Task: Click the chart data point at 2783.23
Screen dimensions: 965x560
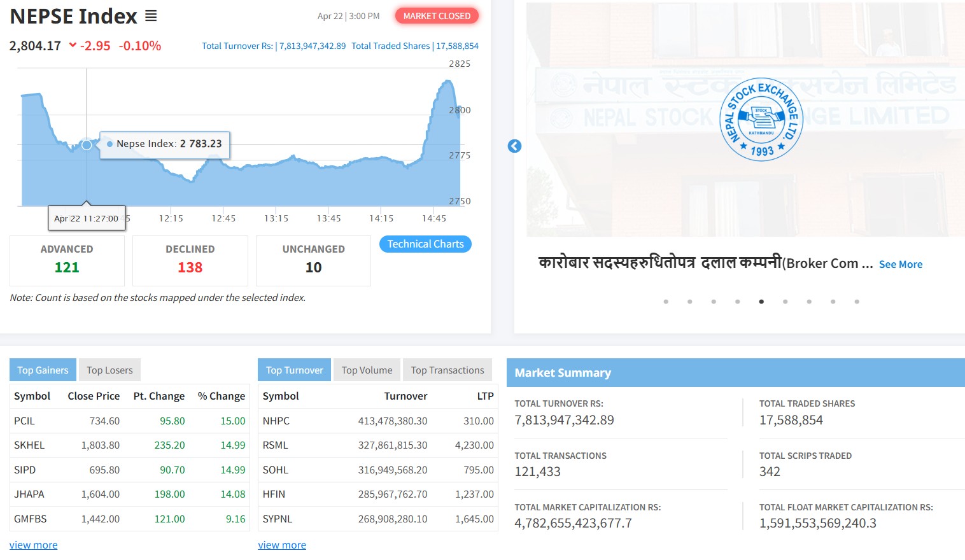Action: coord(87,145)
